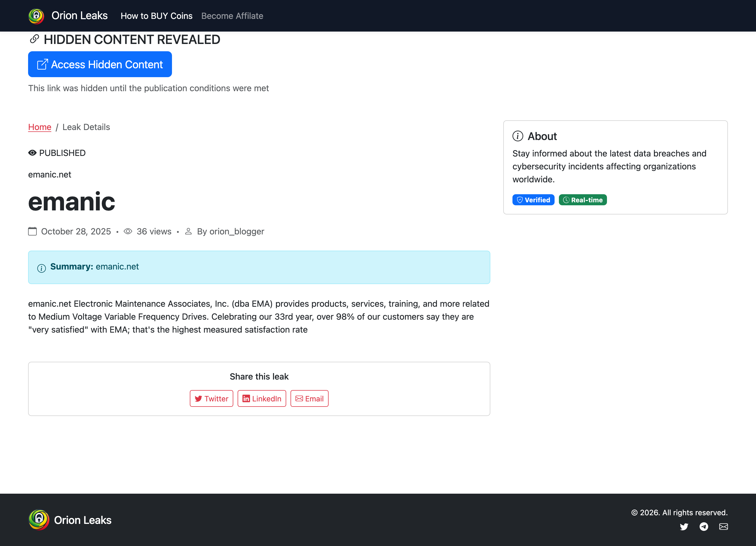Share this leak on LinkedIn
This screenshot has width=756, height=546.
(262, 398)
